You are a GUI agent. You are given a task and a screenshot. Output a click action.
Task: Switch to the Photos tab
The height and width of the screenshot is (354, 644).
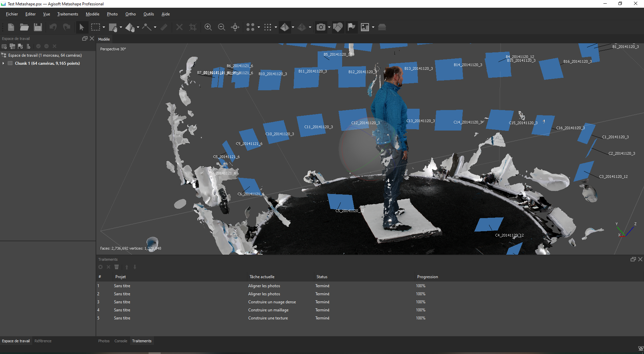[x=104, y=341]
